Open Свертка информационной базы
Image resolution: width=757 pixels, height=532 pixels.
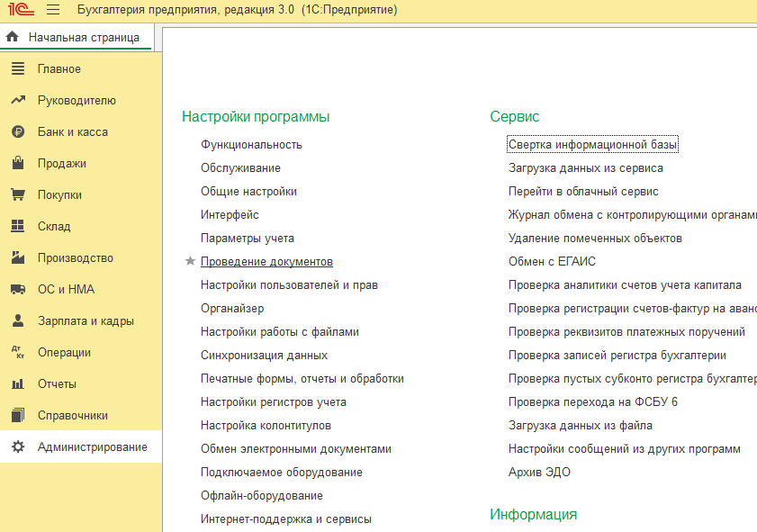click(592, 144)
